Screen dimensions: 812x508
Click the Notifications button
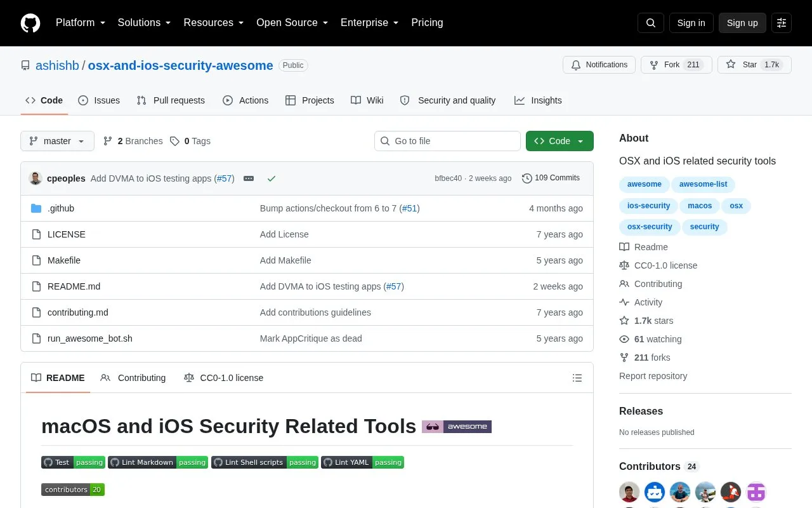pos(599,65)
